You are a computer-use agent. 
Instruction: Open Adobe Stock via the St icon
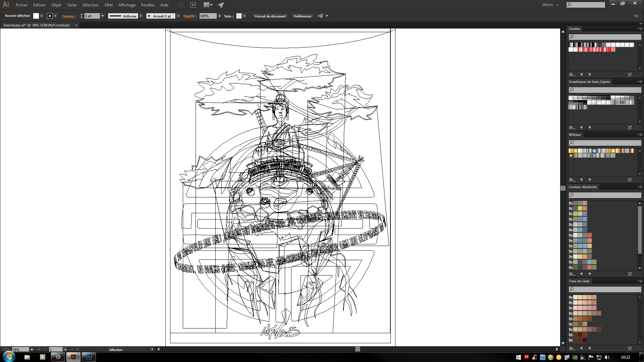tap(193, 5)
